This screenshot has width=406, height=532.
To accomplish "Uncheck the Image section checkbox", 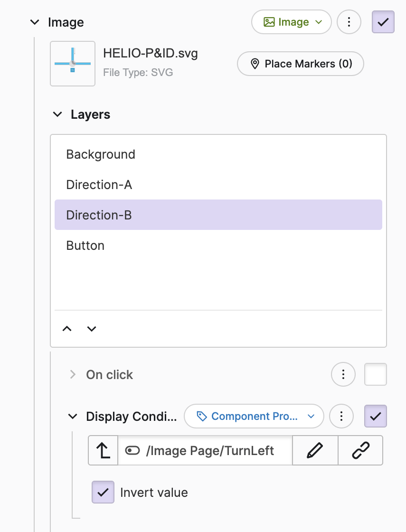I will pos(383,22).
